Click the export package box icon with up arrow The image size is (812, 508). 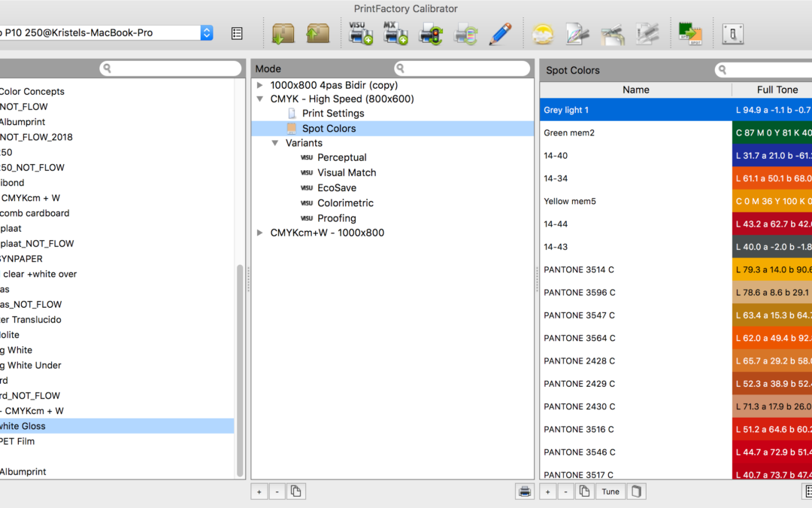point(317,33)
